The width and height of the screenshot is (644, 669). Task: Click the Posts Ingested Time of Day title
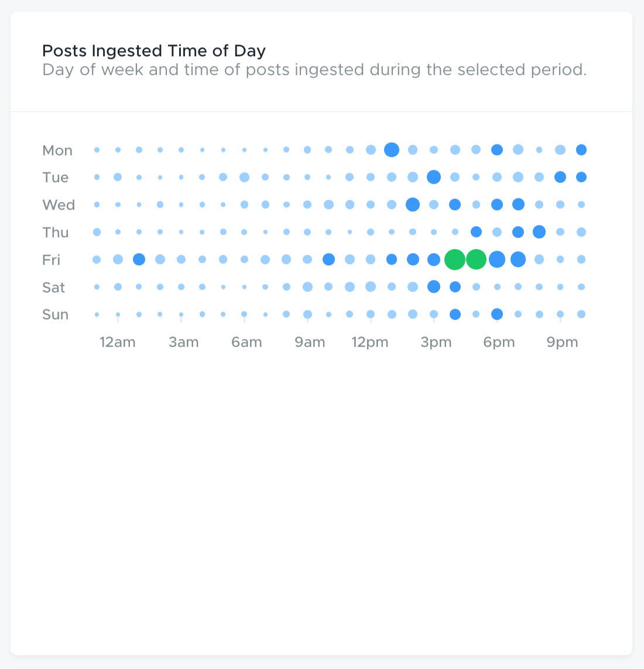(154, 51)
